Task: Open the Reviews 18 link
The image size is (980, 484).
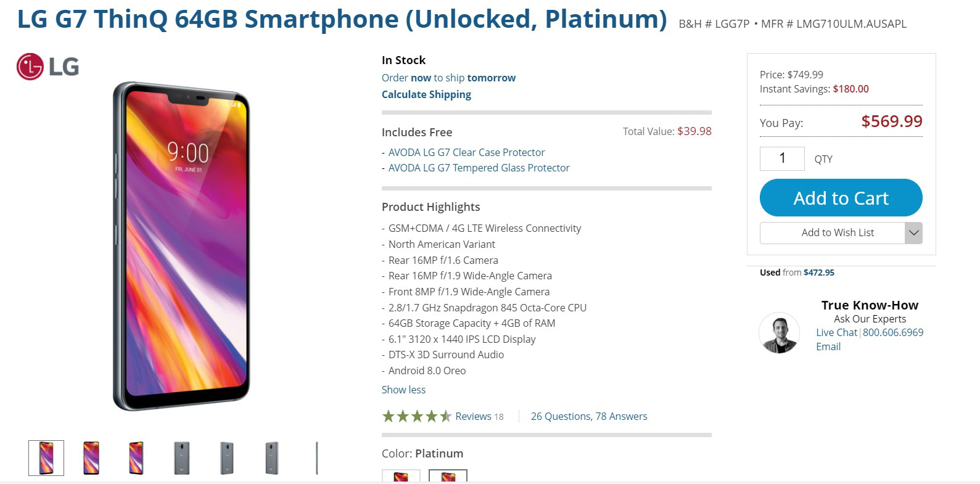Action: tap(479, 416)
